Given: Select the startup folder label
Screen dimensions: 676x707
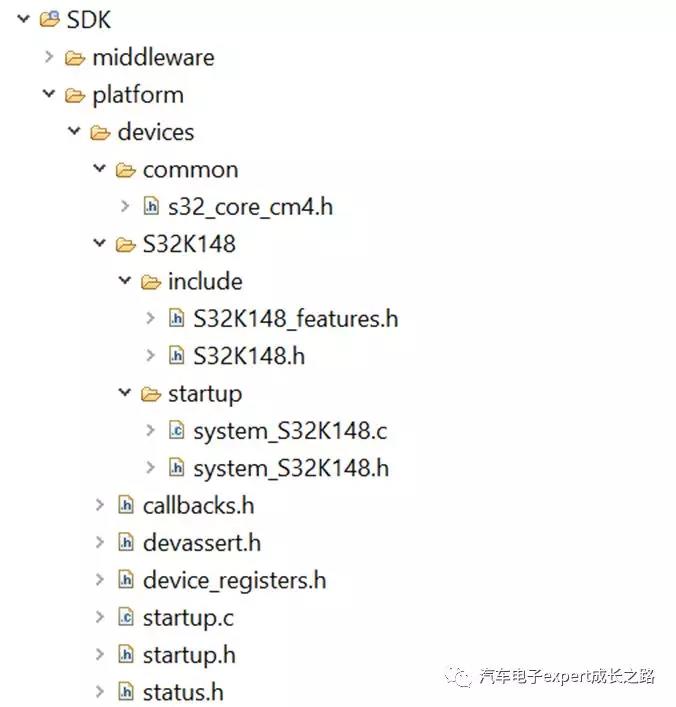Looking at the screenshot, I should tap(205, 394).
